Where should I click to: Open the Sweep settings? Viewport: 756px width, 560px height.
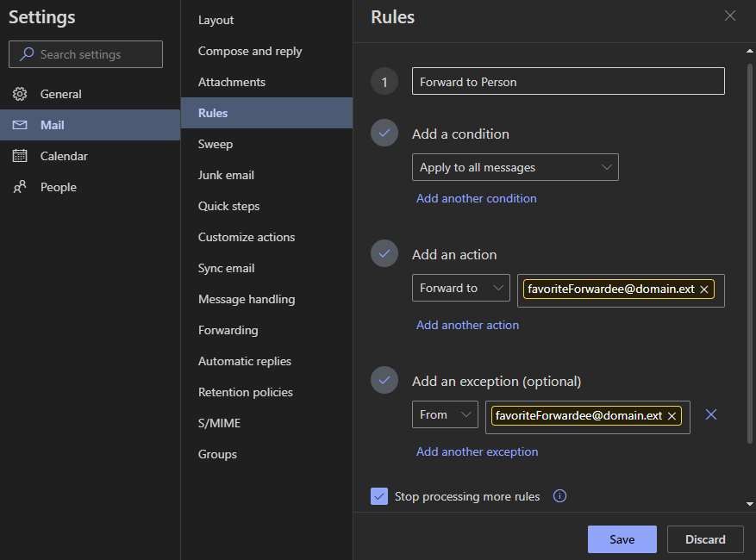[266, 144]
